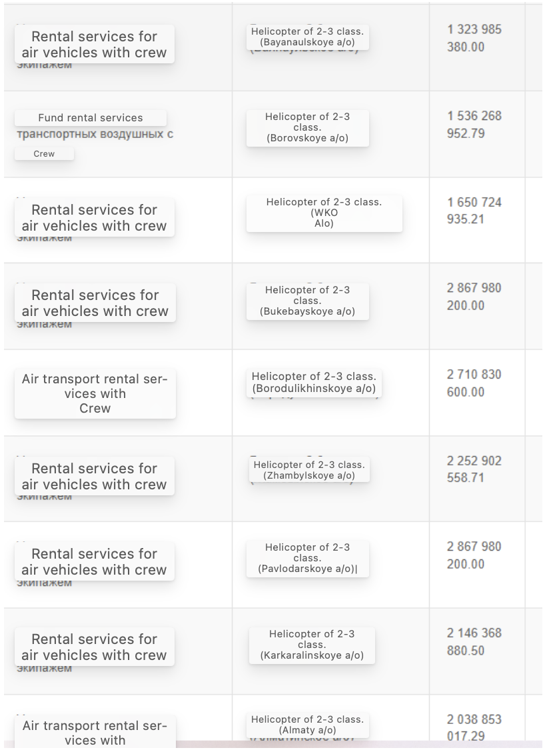Open the Helicopter Karkaralinskoye a/o entry
This screenshot has width=545, height=756.
[312, 645]
